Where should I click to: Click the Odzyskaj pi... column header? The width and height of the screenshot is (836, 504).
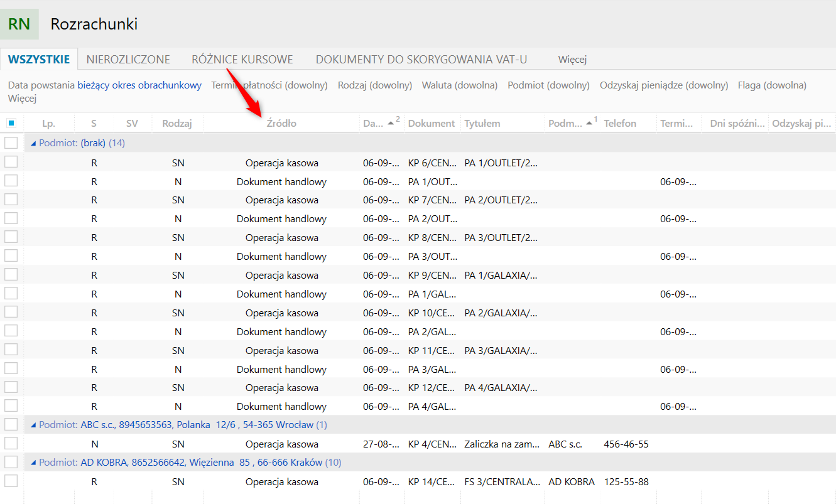coord(802,124)
